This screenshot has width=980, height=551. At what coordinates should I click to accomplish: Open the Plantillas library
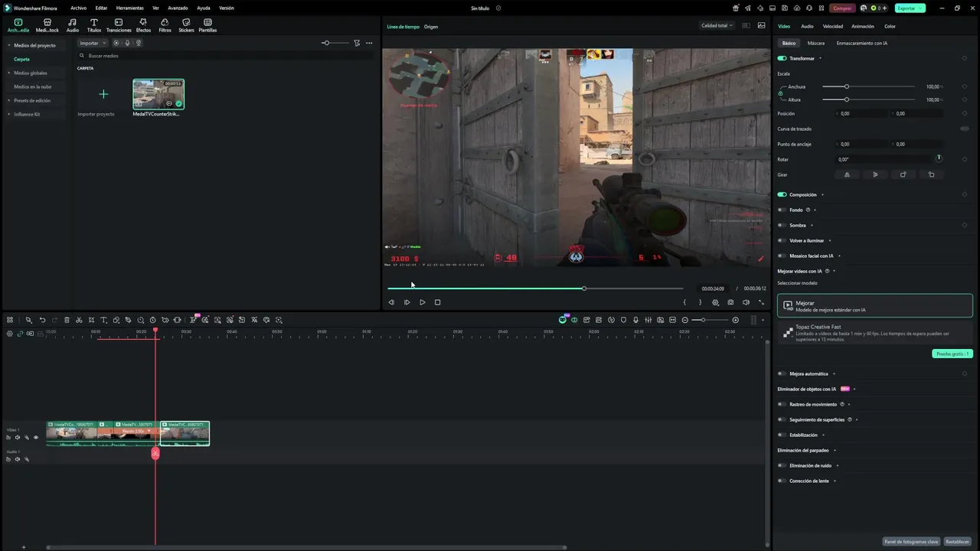pos(207,25)
